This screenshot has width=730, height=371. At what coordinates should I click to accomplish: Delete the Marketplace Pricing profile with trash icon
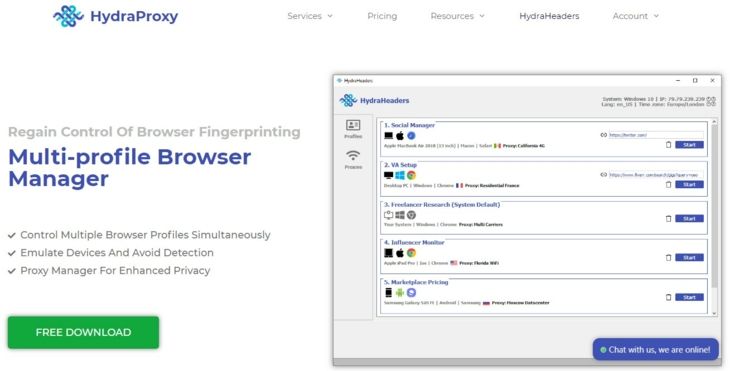(x=669, y=297)
